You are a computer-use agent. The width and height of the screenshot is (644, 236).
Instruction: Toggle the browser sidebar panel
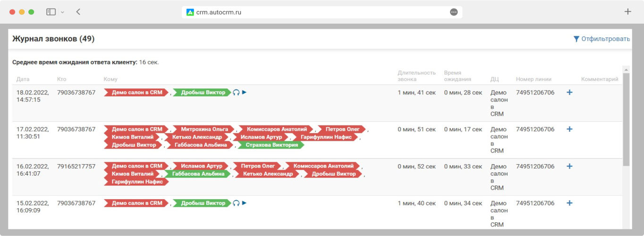pos(51,12)
